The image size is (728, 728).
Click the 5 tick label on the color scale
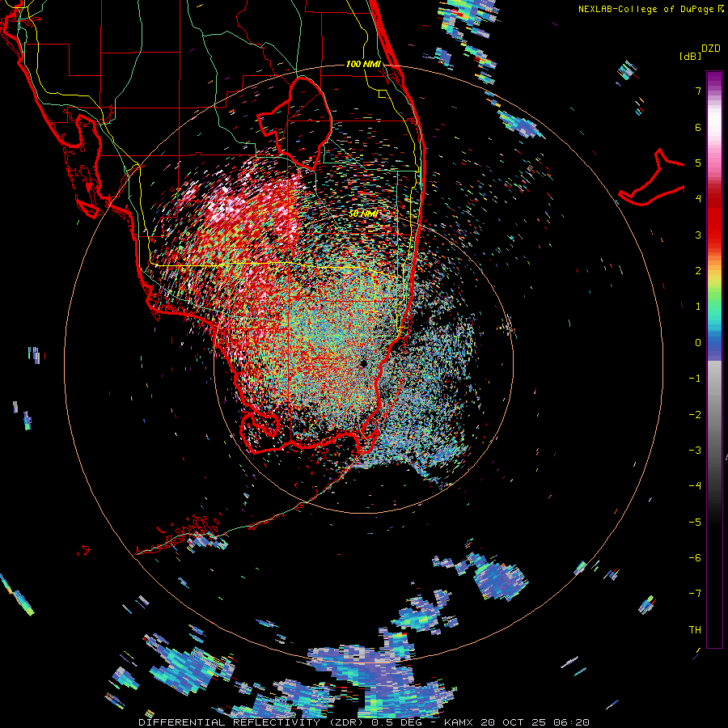(698, 163)
